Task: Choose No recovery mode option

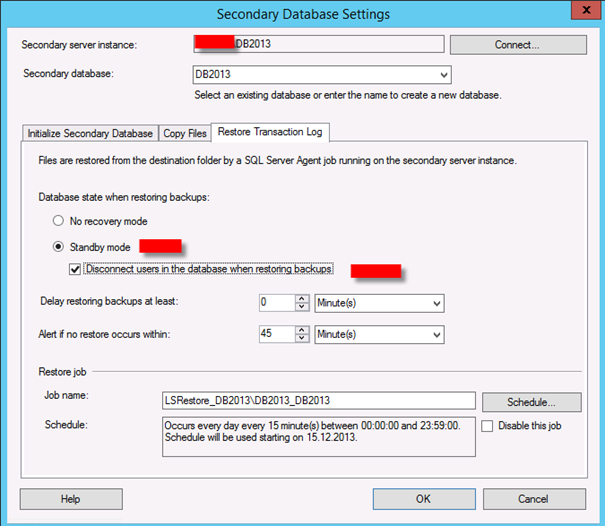Action: point(60,221)
